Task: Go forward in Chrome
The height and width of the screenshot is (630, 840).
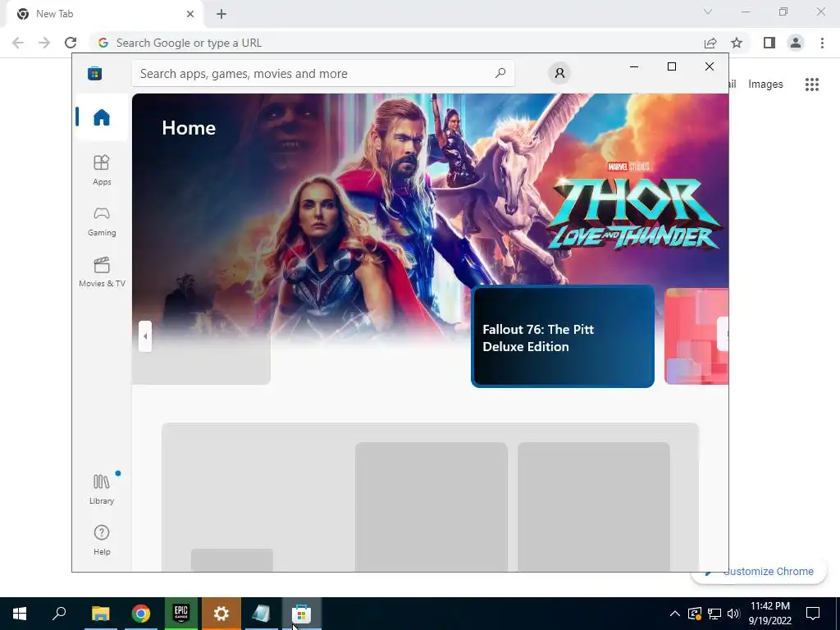Action: coord(44,43)
